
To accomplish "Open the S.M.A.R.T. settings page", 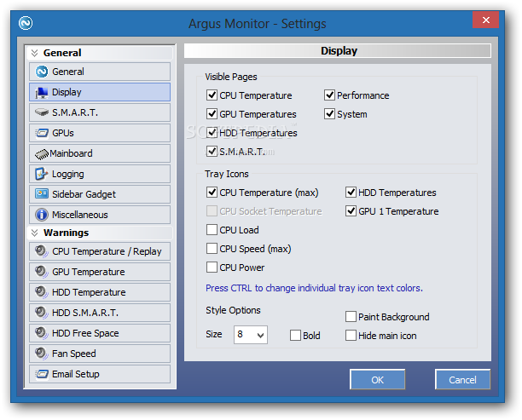I will click(x=100, y=112).
